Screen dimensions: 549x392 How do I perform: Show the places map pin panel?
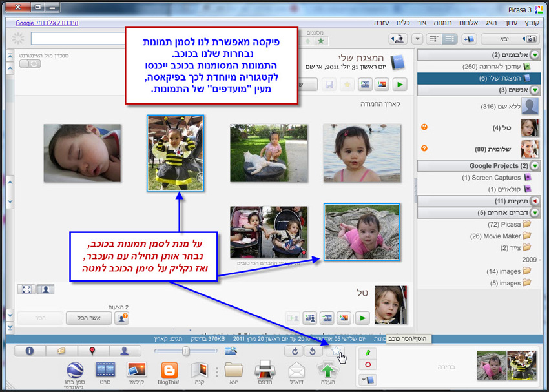pyautogui.click(x=93, y=351)
